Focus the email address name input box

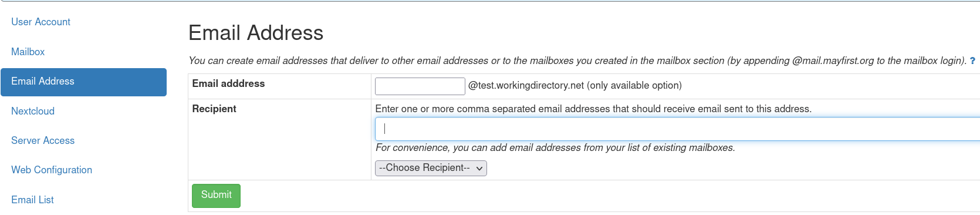420,86
